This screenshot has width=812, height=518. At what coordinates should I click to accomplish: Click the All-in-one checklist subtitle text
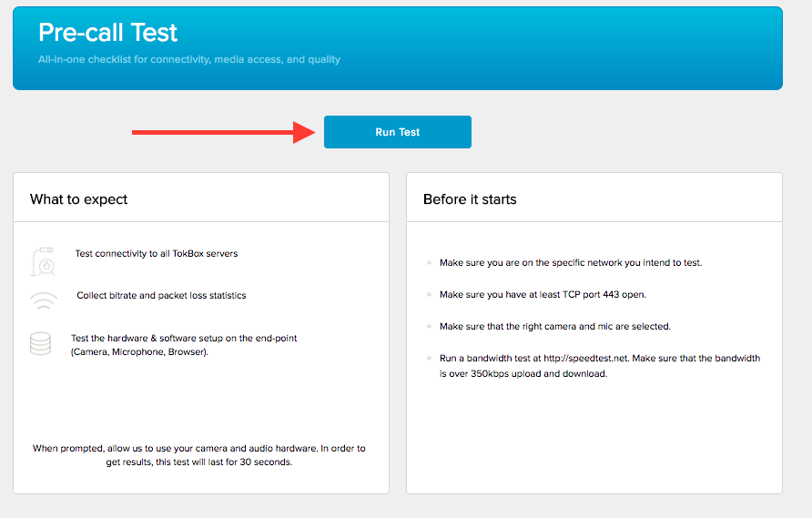(189, 60)
